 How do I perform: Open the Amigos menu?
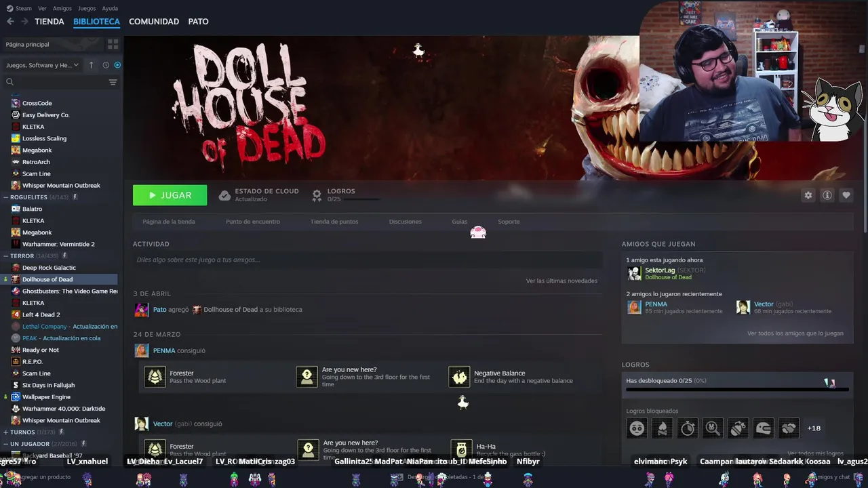tap(62, 8)
